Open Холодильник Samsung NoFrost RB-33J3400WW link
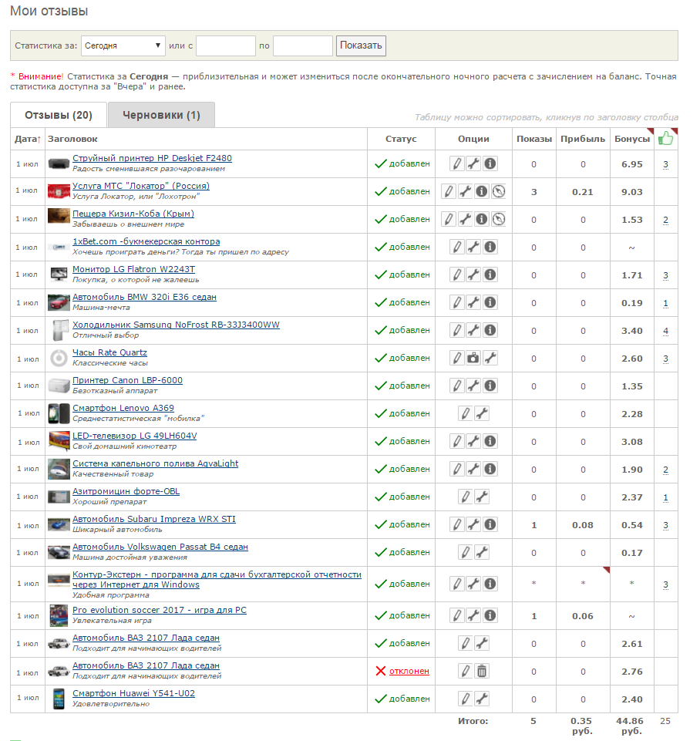Viewport: 700px width, 741px height. [x=176, y=325]
